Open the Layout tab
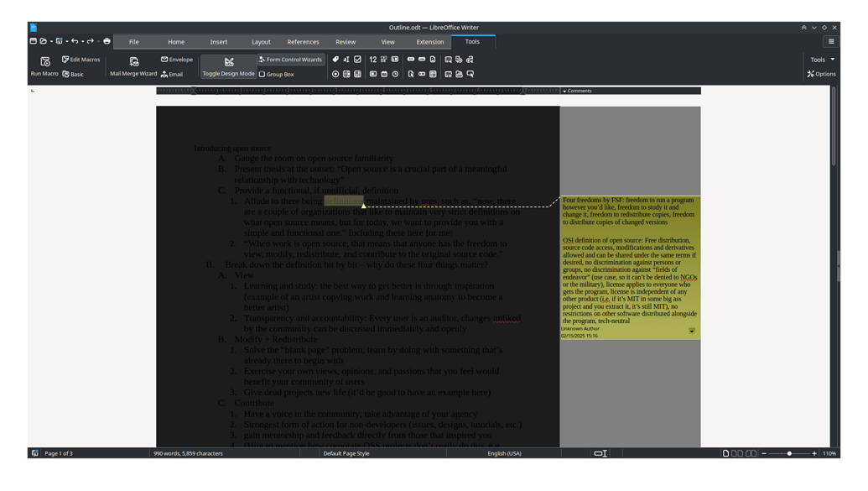This screenshot has height=491, width=868. coord(262,42)
